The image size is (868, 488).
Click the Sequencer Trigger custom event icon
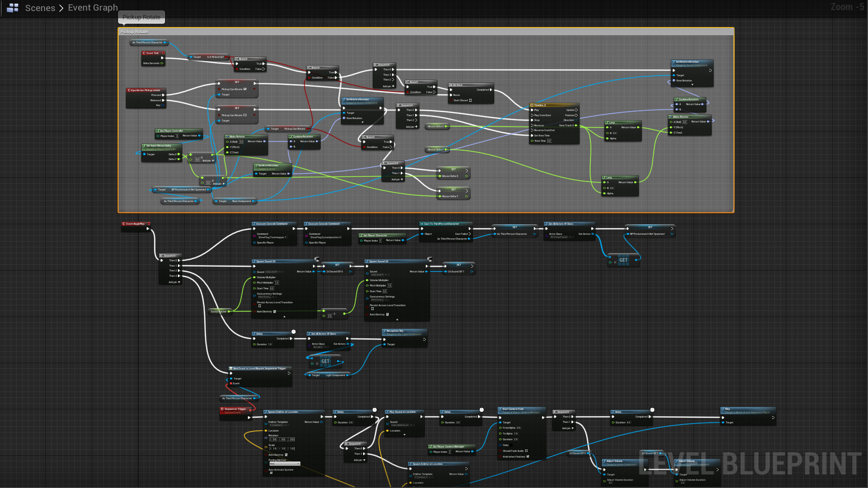(222, 409)
